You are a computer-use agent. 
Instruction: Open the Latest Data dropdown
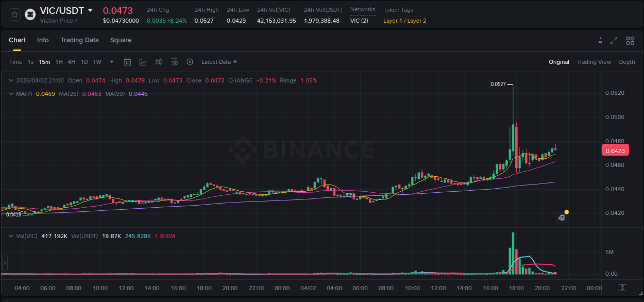218,62
